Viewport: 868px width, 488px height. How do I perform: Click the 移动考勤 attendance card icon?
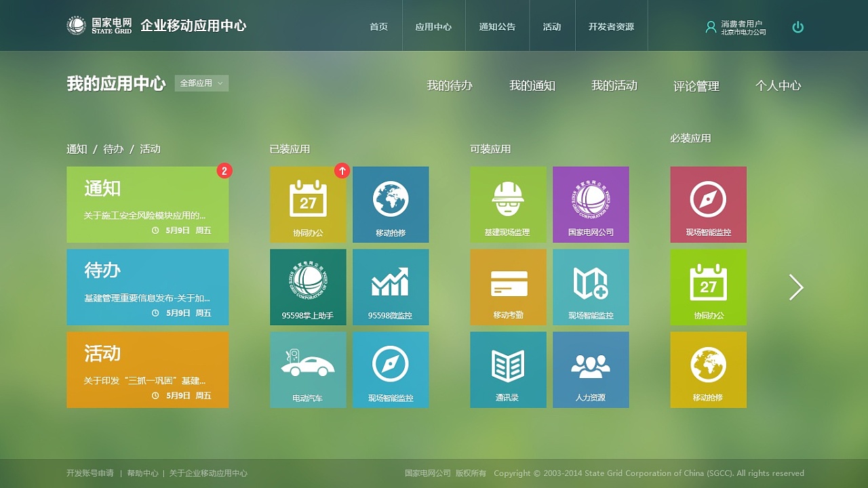508,287
